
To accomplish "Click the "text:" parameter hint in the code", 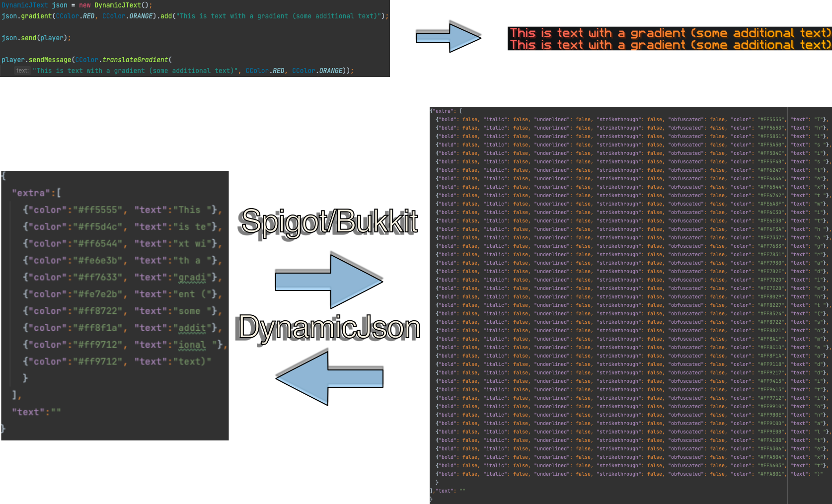I will pos(22,71).
